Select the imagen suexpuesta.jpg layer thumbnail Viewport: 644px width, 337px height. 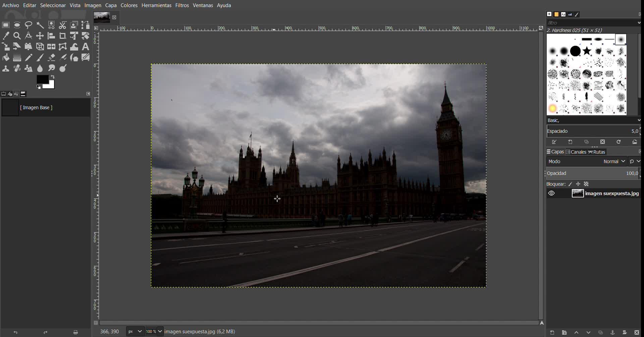click(578, 193)
